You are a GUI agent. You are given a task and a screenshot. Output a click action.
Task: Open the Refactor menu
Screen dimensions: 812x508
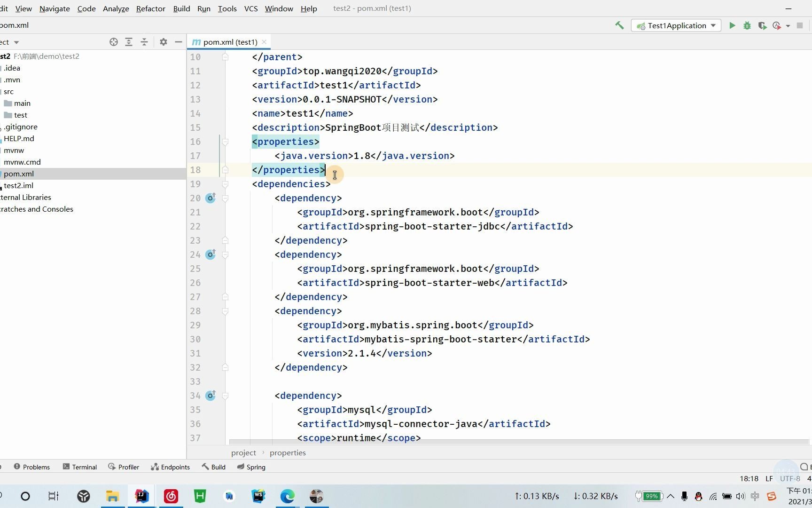click(151, 8)
